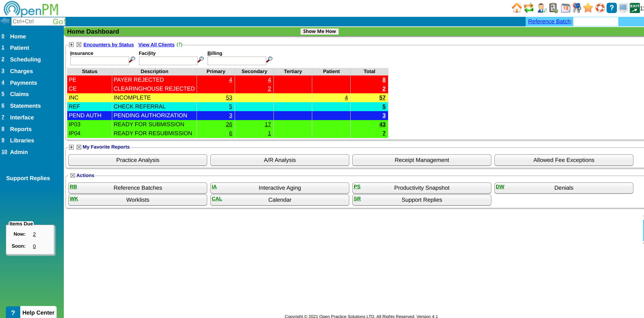Click the Facility lookup magnifier icon
Viewport: 644px width, 318px height.
click(x=201, y=60)
